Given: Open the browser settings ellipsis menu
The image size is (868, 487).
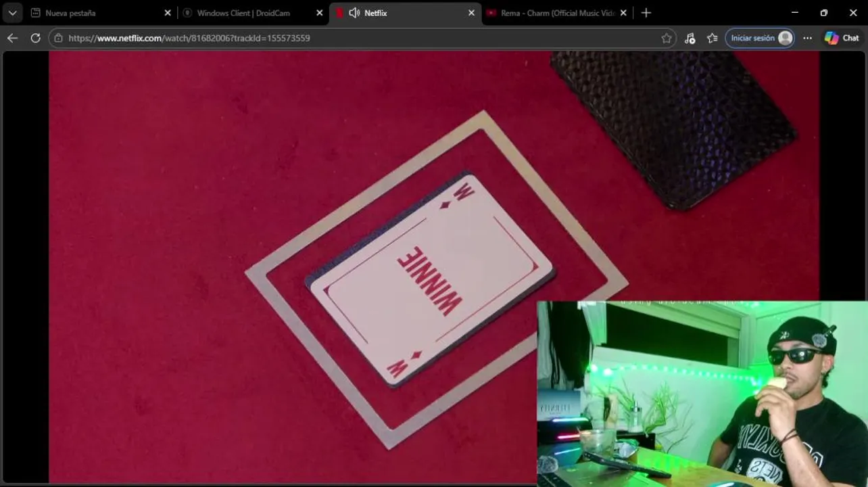Looking at the screenshot, I should 807,38.
